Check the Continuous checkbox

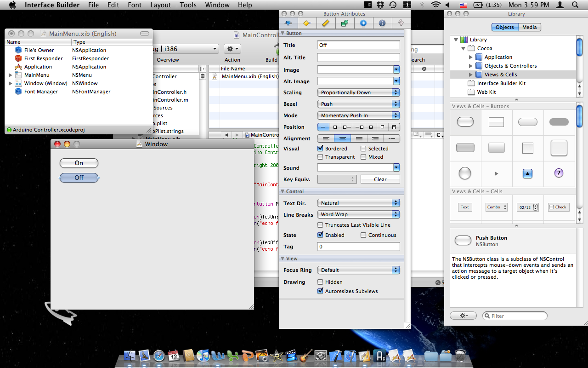pos(363,235)
